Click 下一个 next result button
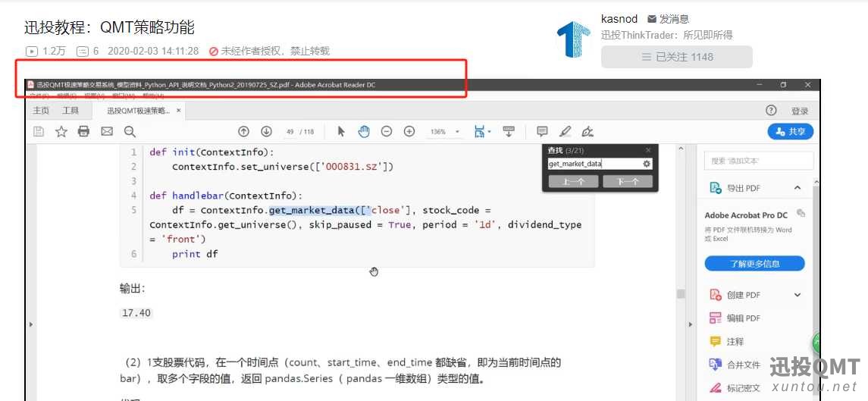This screenshot has width=868, height=401. click(627, 182)
